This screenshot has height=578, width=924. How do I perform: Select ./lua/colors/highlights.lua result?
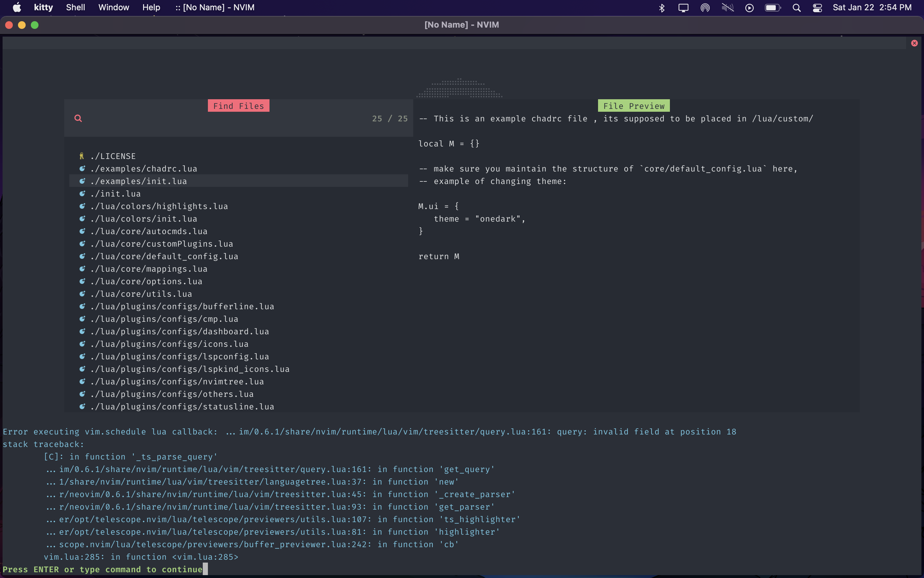(238, 206)
